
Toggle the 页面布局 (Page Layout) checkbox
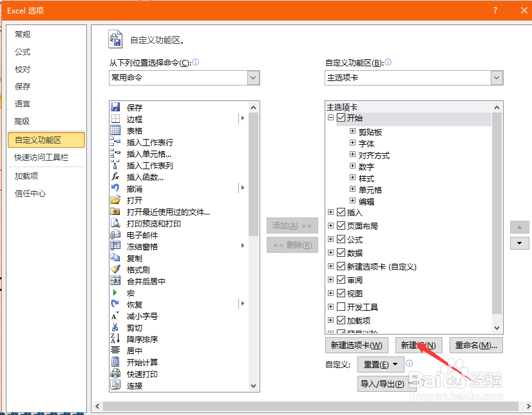[x=341, y=225]
